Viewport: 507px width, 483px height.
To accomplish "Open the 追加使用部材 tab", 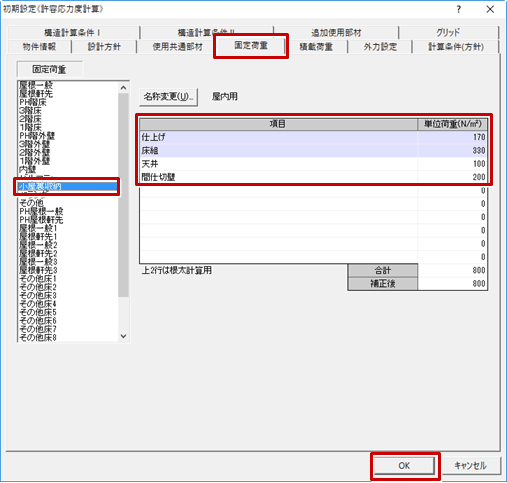I will [336, 33].
